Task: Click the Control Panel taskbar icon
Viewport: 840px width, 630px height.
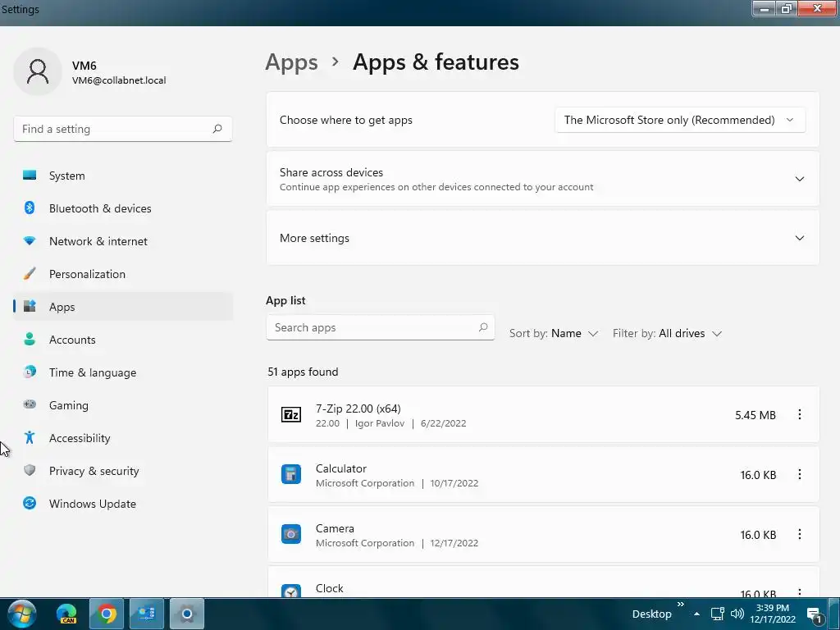Action: point(146,614)
